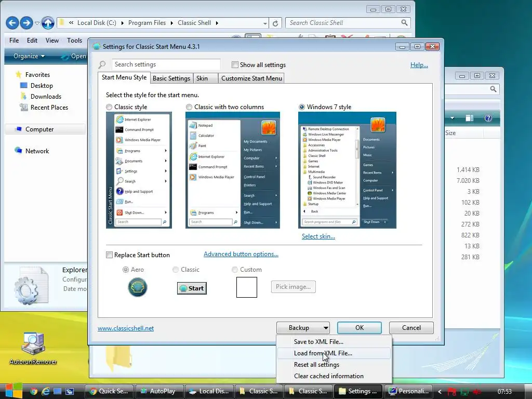
Task: Choose Reset all settings menu entry
Action: (x=334, y=365)
